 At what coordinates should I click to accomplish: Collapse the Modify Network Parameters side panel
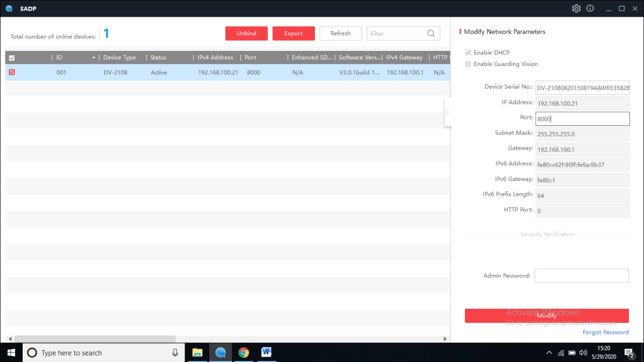(447, 112)
